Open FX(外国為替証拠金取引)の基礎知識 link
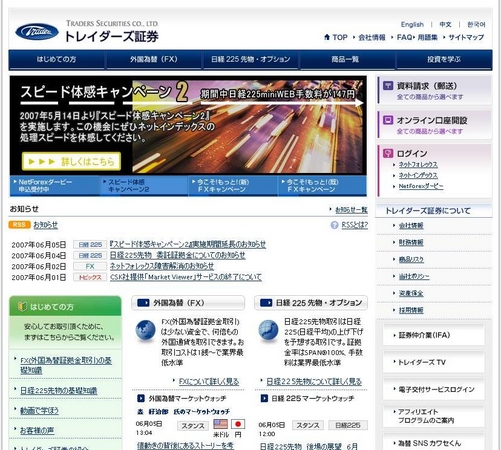Image resolution: width=501 pixels, height=450 pixels. [x=66, y=365]
